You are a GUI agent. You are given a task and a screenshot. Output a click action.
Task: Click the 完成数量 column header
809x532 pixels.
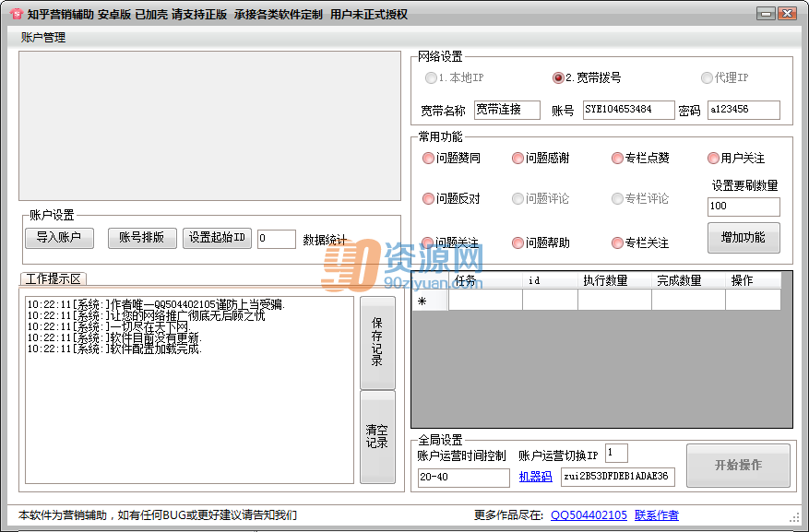tap(688, 280)
